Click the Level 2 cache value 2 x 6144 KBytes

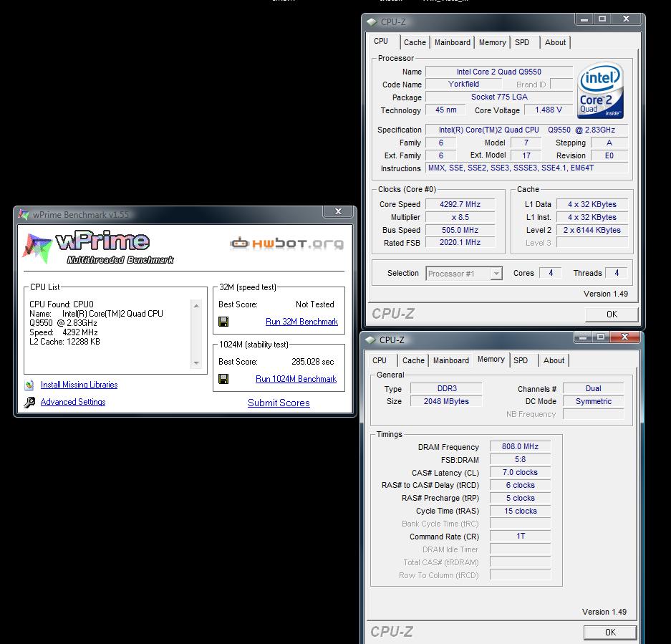[x=592, y=231]
